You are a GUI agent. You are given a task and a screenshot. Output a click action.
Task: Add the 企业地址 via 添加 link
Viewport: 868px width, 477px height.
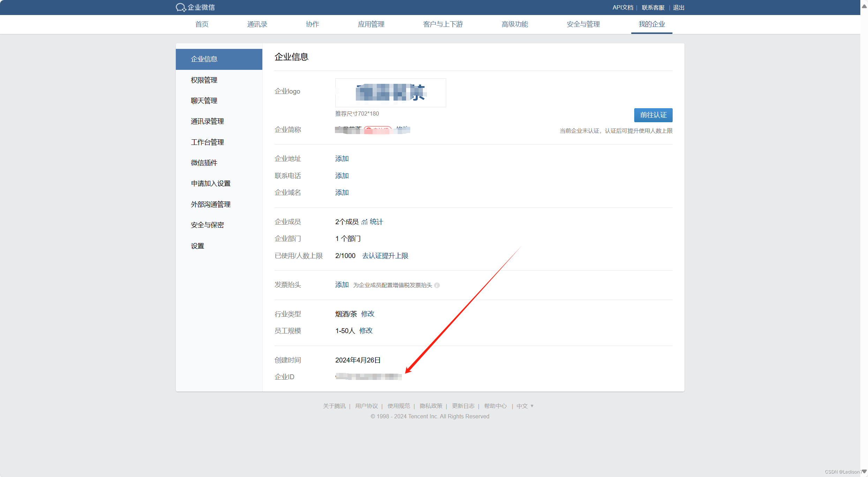[x=342, y=159]
